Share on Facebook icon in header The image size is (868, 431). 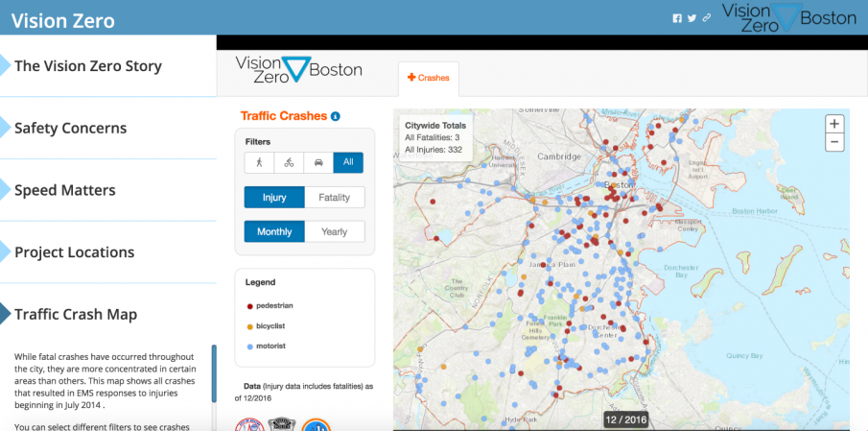point(677,18)
